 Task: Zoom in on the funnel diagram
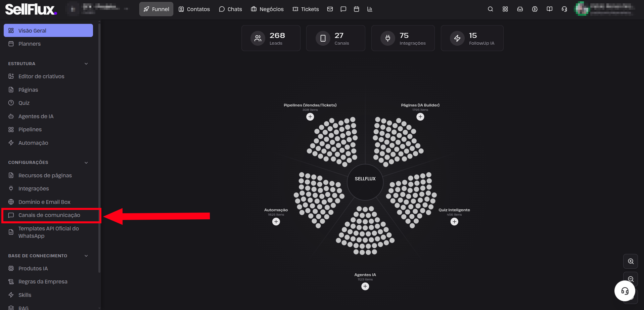coord(631,261)
